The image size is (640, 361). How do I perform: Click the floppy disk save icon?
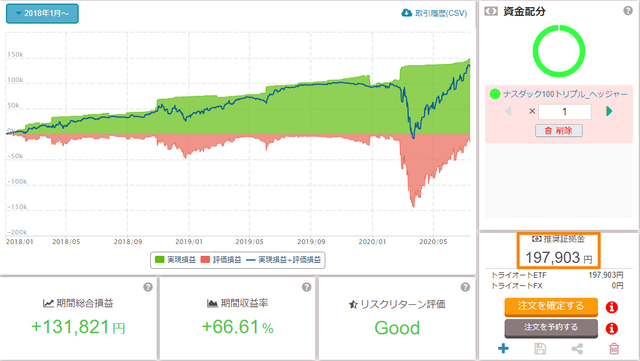pos(540,348)
